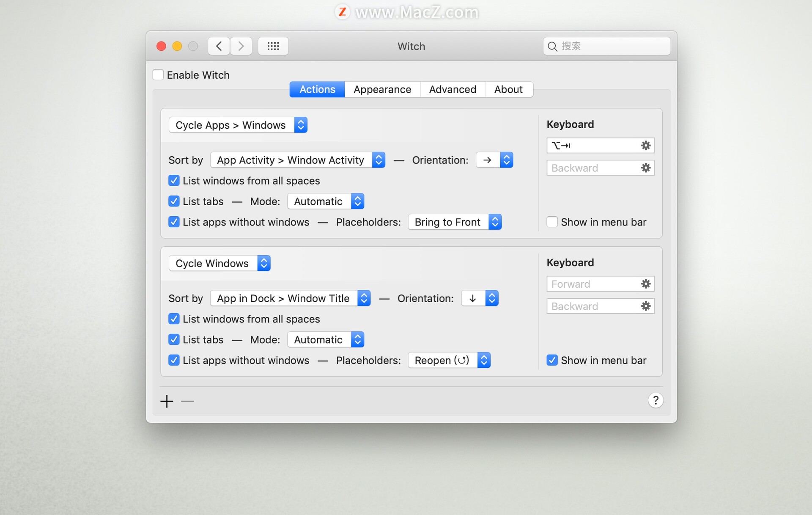Open right-arrow Orientation dropdown

pyautogui.click(x=494, y=160)
